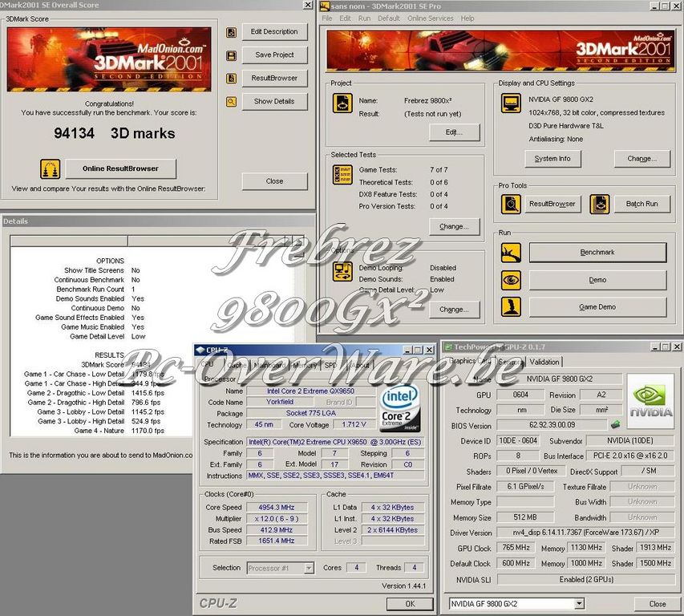Screen dimensions: 684x616
Task: Click the Edit... button in Project section
Action: 454,132
